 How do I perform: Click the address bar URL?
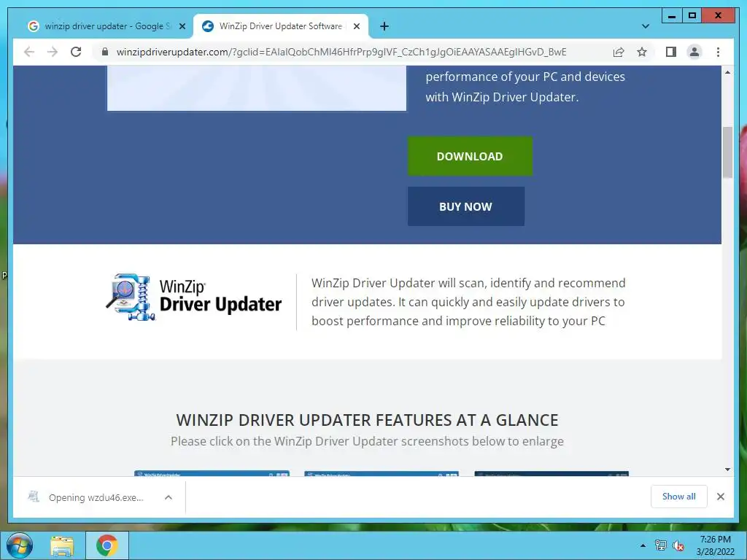(341, 52)
